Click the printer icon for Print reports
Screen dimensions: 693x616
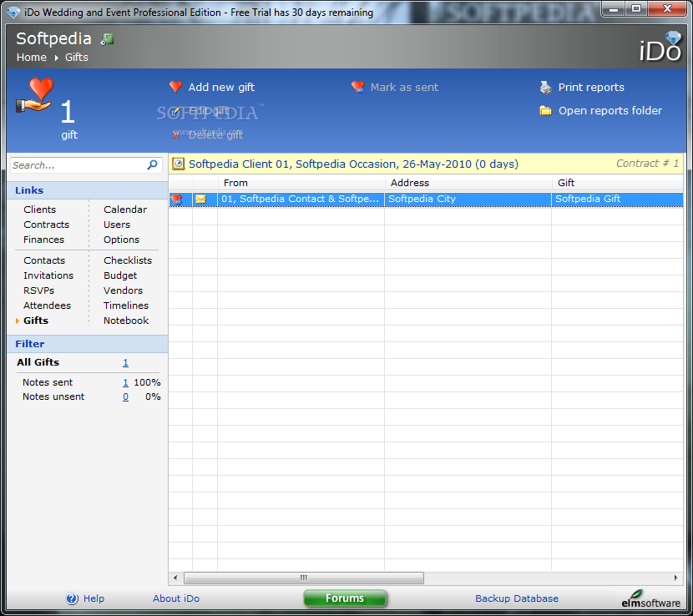click(x=546, y=88)
